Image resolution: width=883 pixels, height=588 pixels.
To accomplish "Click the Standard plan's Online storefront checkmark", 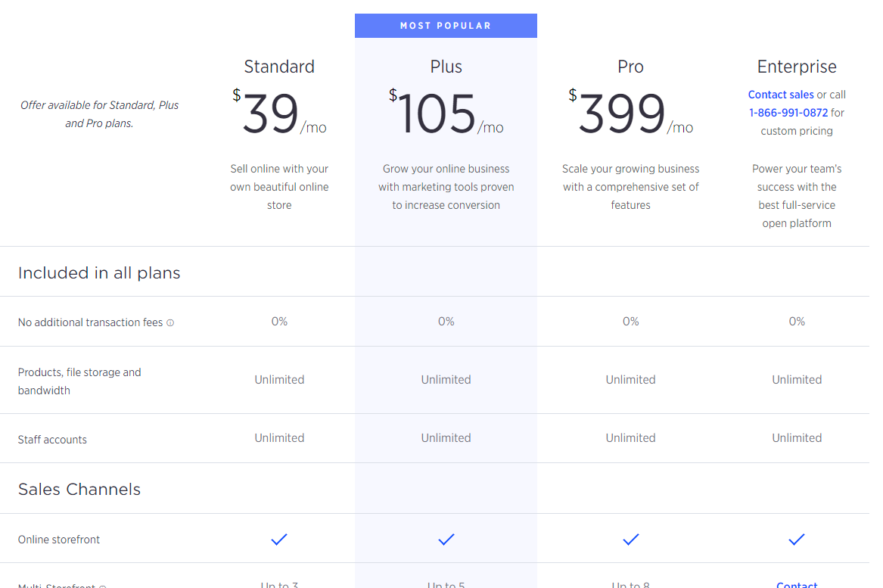I will tap(279, 540).
